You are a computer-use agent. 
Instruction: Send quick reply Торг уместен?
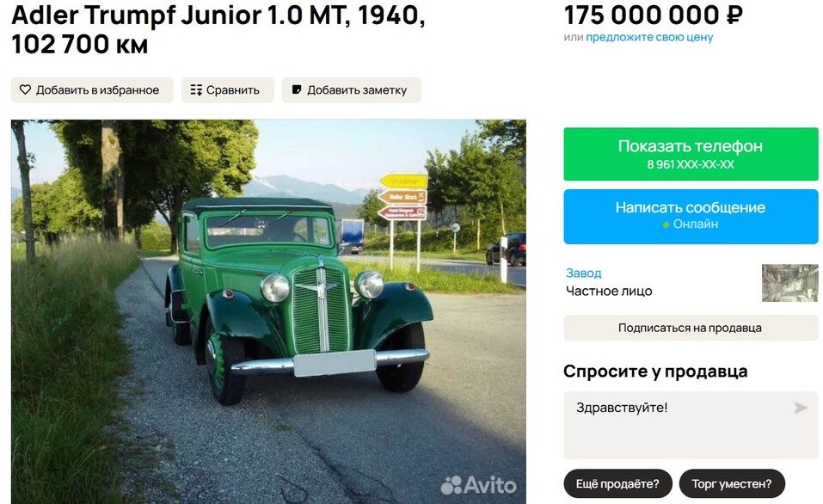click(732, 482)
